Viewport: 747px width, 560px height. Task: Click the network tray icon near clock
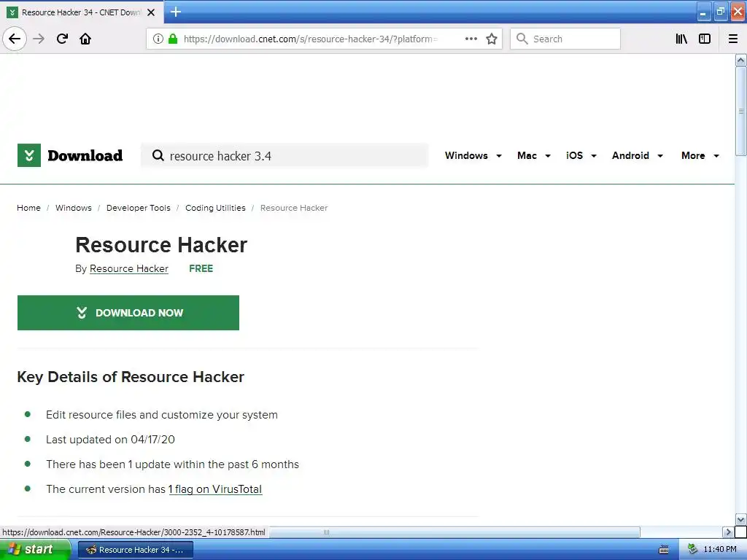point(692,550)
